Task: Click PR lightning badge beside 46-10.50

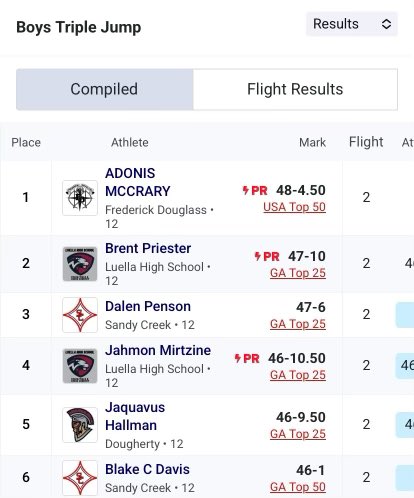Action: 247,359
